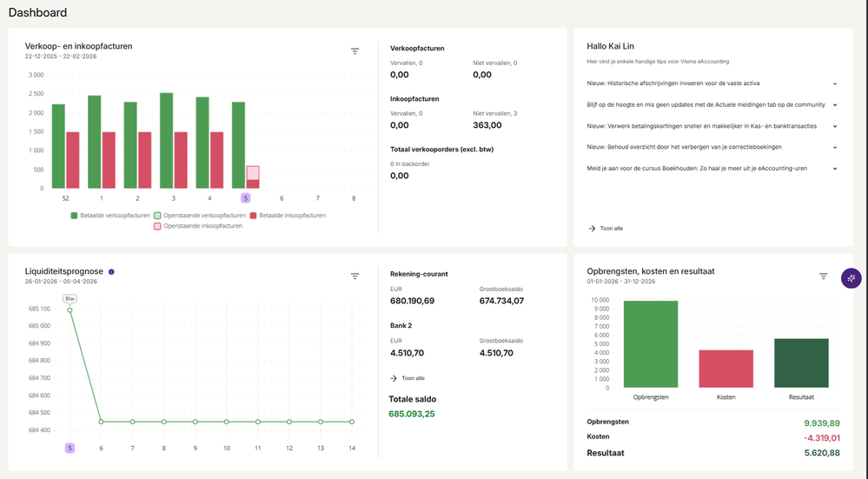Show all tips via Toon alle link

(x=611, y=228)
